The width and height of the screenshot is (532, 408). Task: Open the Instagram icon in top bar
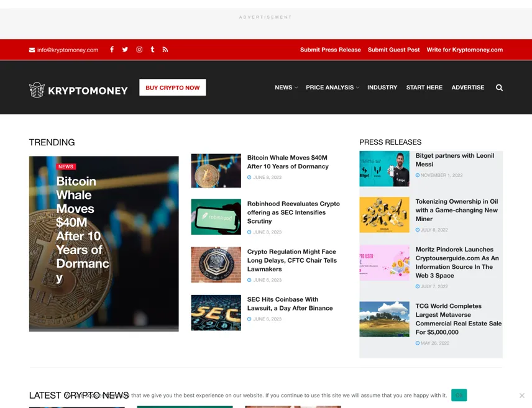tap(139, 50)
